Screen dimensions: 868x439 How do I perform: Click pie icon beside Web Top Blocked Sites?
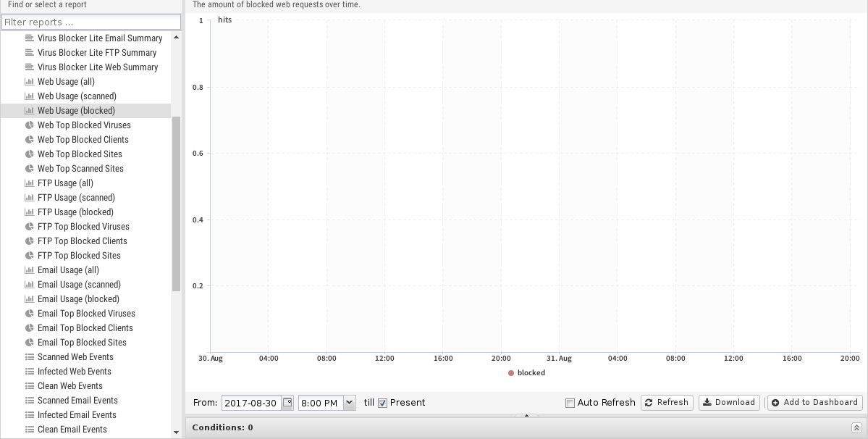tap(30, 154)
